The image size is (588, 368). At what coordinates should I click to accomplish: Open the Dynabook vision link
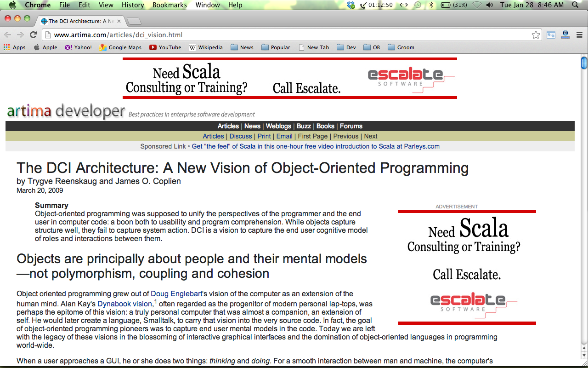click(x=124, y=304)
